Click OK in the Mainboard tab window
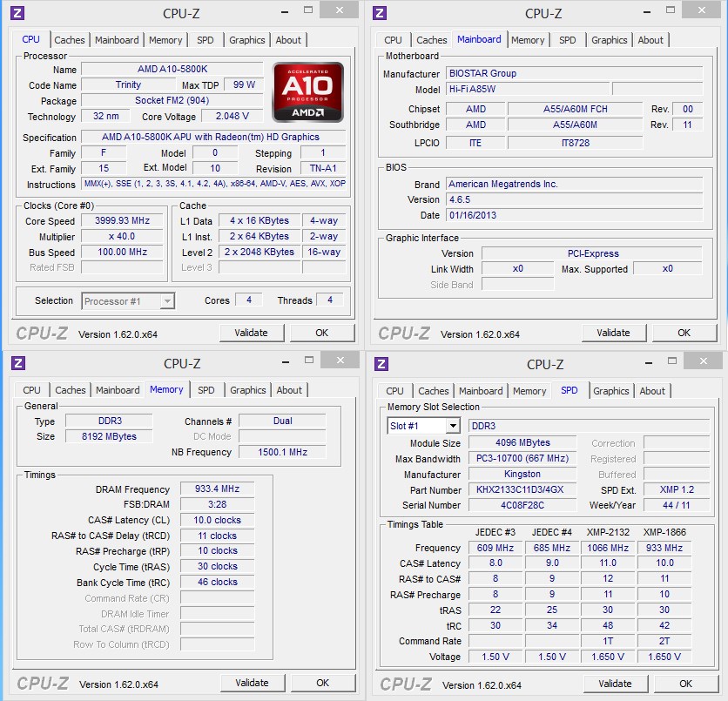 (x=684, y=333)
